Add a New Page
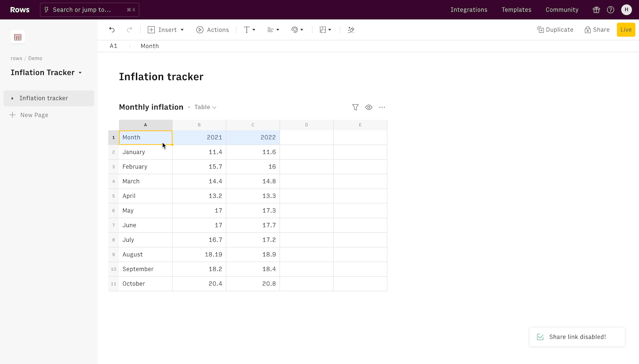 (x=29, y=115)
